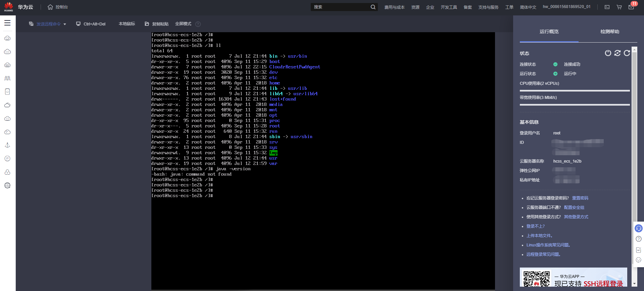Screen dimensions: 644x291
Task: Select the wave-shaped auto scaling sidebar icon
Action: click(x=7, y=78)
